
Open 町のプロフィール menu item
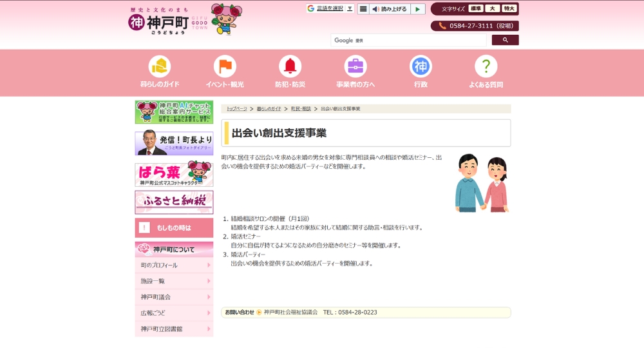174,266
